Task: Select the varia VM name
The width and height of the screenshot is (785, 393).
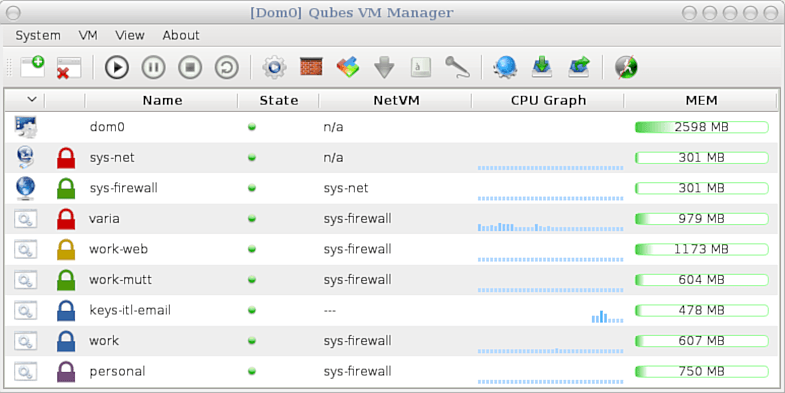Action: (x=104, y=219)
